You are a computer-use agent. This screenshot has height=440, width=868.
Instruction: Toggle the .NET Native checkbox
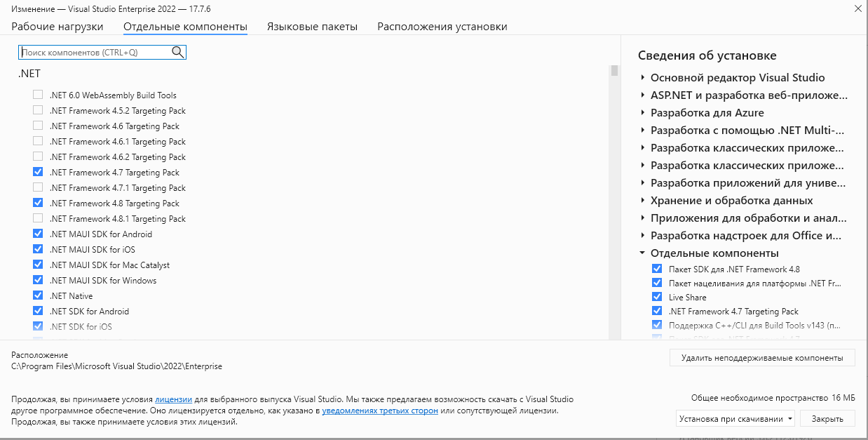[38, 295]
